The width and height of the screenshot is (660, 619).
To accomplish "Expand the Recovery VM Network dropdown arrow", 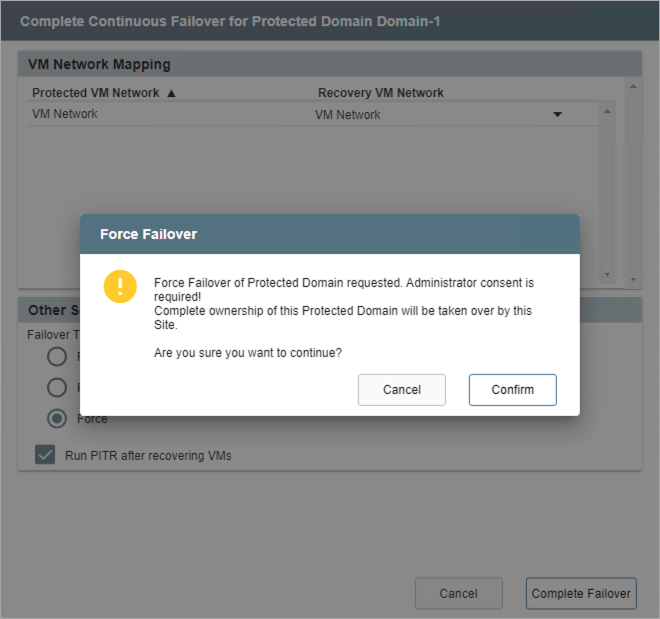I will pos(558,114).
